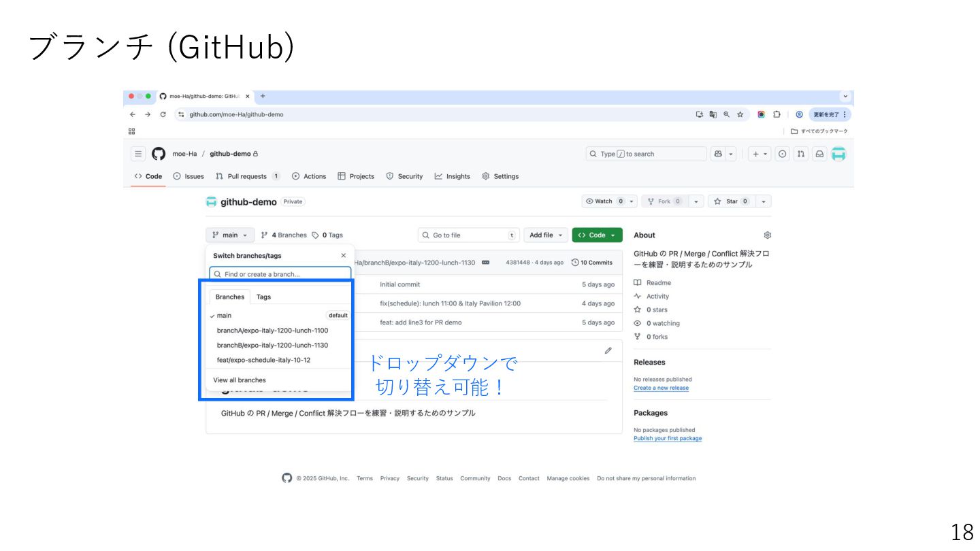The height and width of the screenshot is (551, 980).
Task: Click the Docs link in footer
Action: [x=504, y=478]
